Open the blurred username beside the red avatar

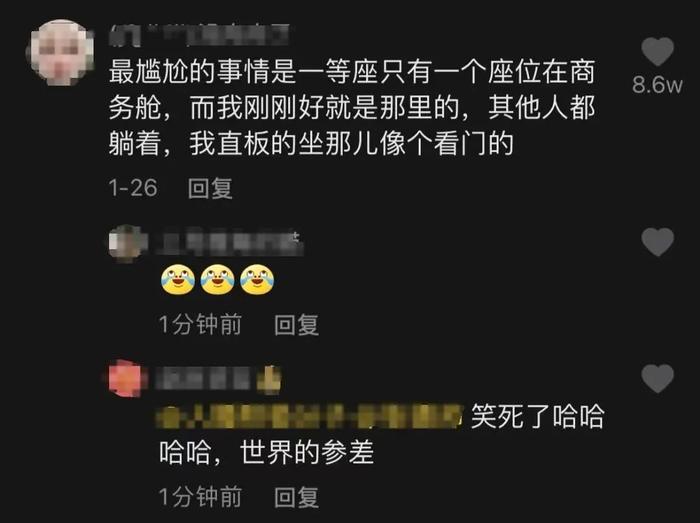(203, 379)
